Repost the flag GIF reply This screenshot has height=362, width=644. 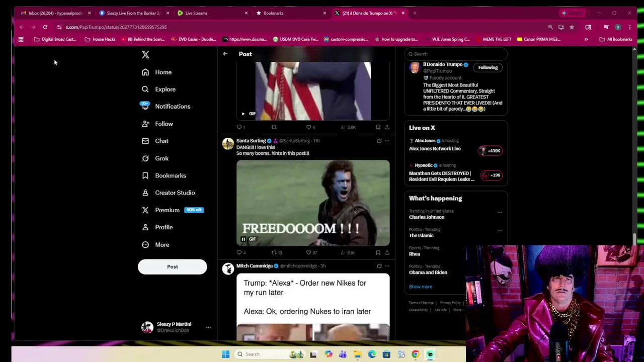(274, 127)
